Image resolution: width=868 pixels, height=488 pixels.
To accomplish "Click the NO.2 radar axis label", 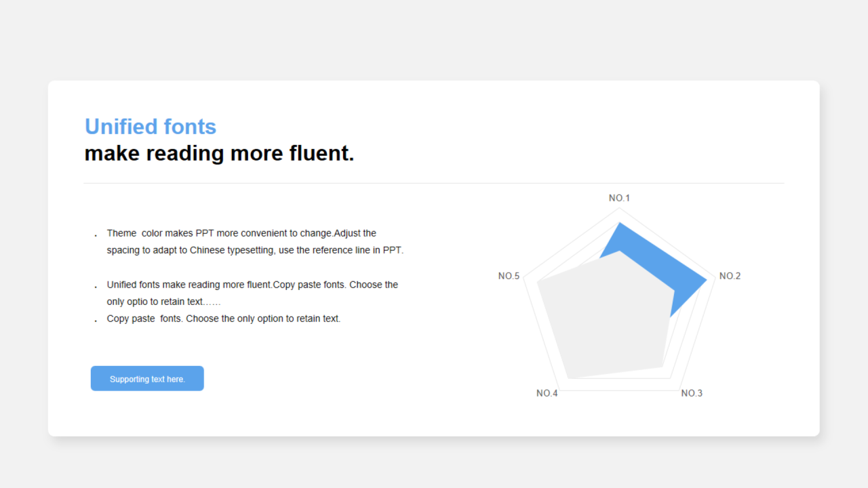I will [x=730, y=276].
